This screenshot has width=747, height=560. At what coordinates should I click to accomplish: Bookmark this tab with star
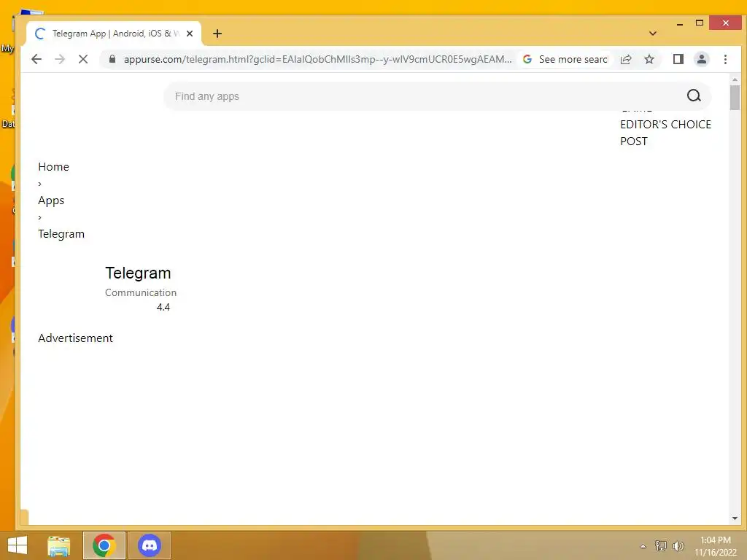coord(649,59)
